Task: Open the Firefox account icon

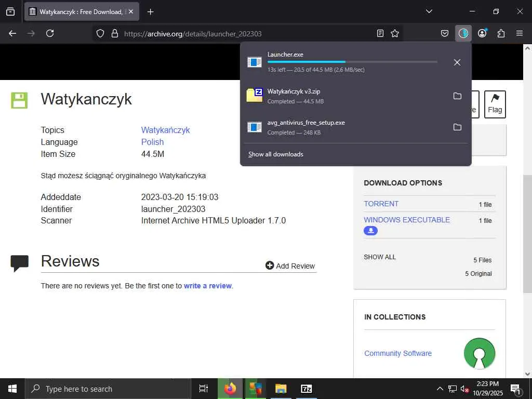Action: tap(482, 33)
